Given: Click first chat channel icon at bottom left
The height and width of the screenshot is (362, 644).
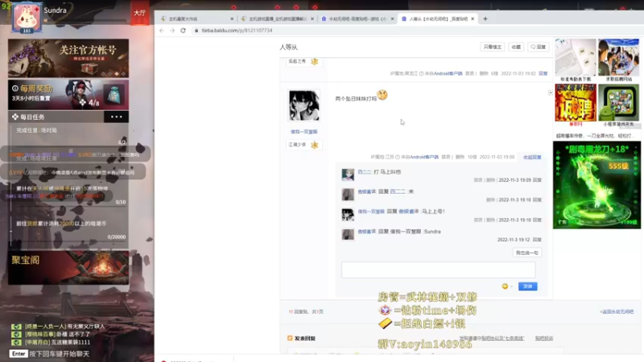Looking at the screenshot, I should coord(16,327).
